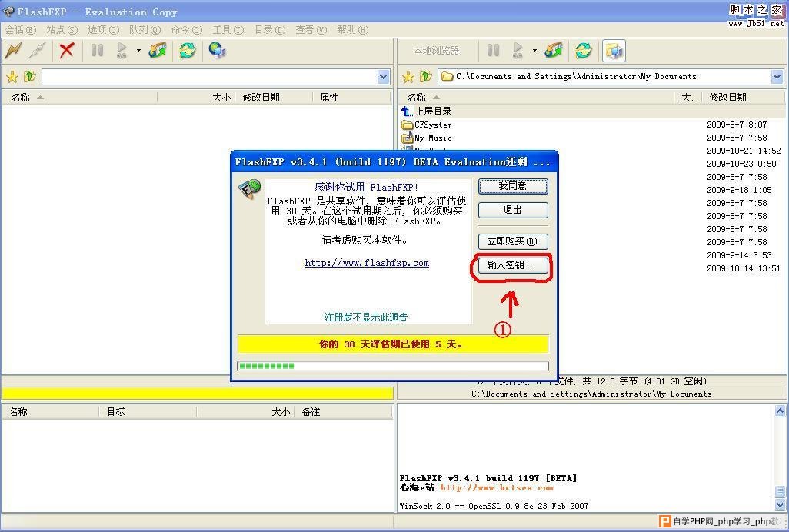This screenshot has width=789, height=532.
Task: Click the right pane up-folder icon
Action: pos(426,76)
